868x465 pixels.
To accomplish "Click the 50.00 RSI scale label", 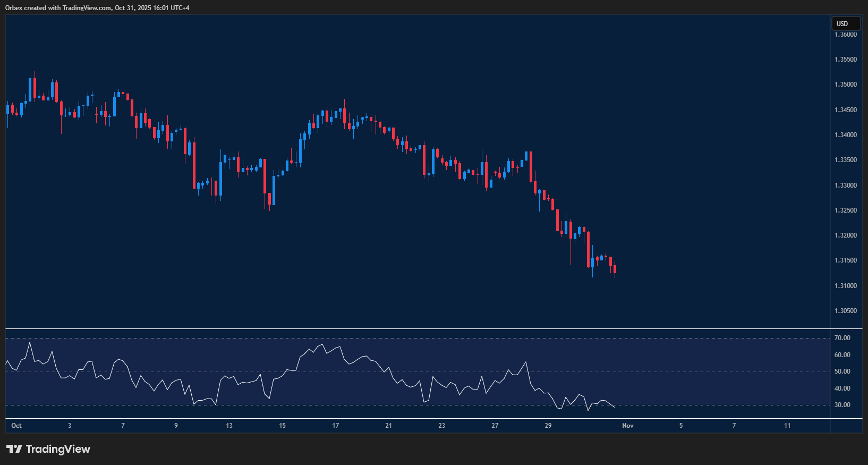I will click(842, 371).
